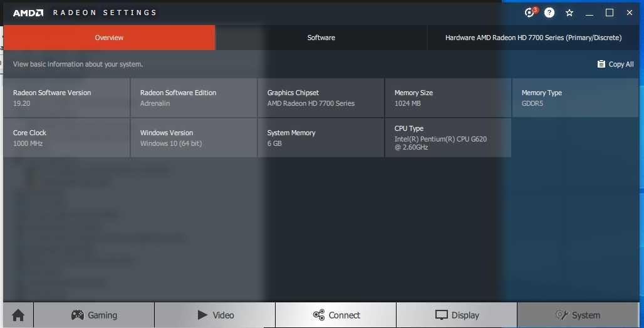Click the monitor icon on the Display tab
The width and height of the screenshot is (644, 328).
point(441,315)
